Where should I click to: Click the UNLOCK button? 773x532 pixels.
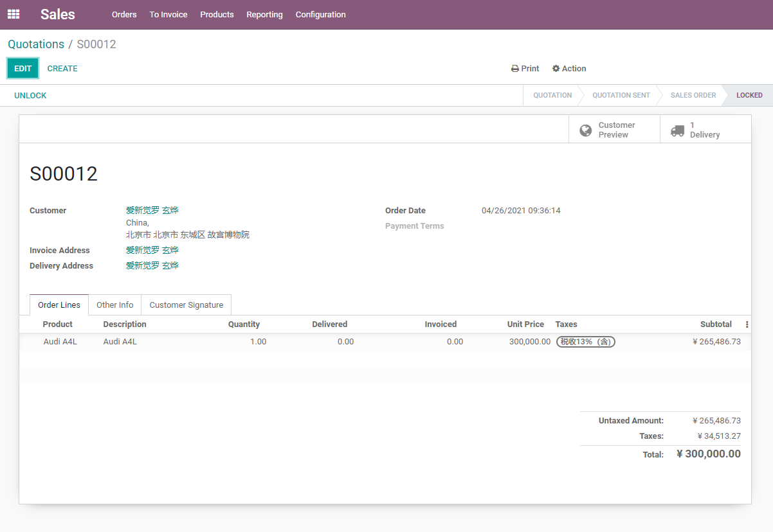pos(31,96)
